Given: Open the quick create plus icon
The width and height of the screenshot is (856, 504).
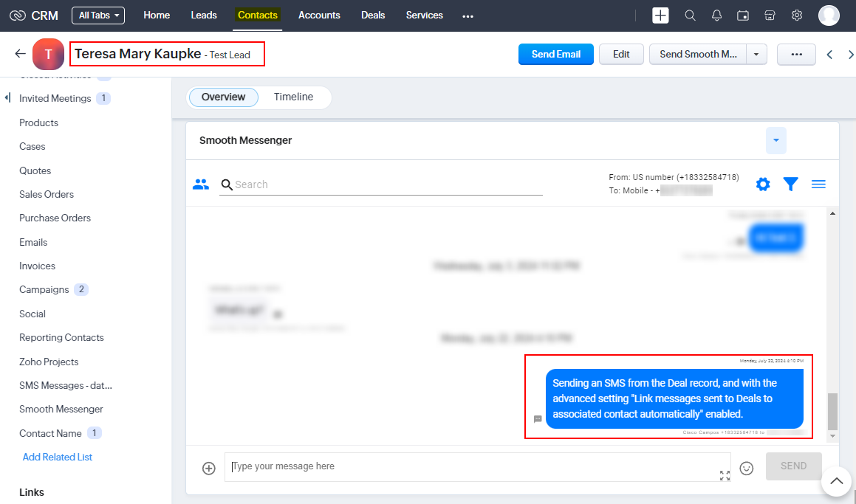Looking at the screenshot, I should (x=660, y=15).
